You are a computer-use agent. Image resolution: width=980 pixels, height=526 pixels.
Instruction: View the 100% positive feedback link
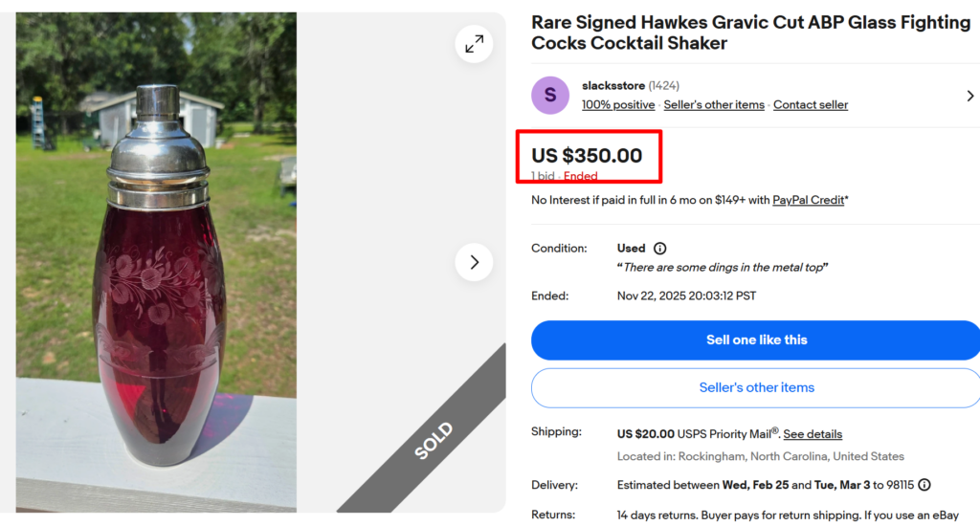[x=618, y=105]
